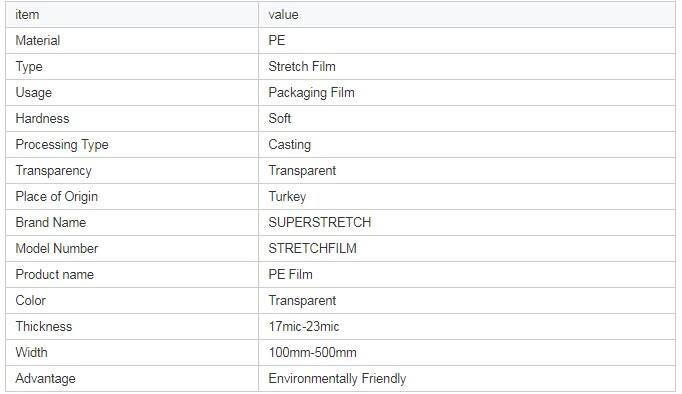Select the 'Soft' hardness value
682x394 pixels.
click(x=280, y=118)
